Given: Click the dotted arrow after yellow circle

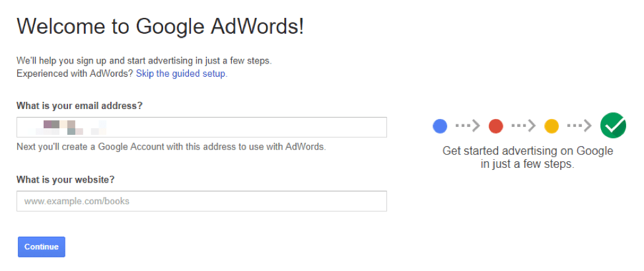Looking at the screenshot, I should [579, 126].
